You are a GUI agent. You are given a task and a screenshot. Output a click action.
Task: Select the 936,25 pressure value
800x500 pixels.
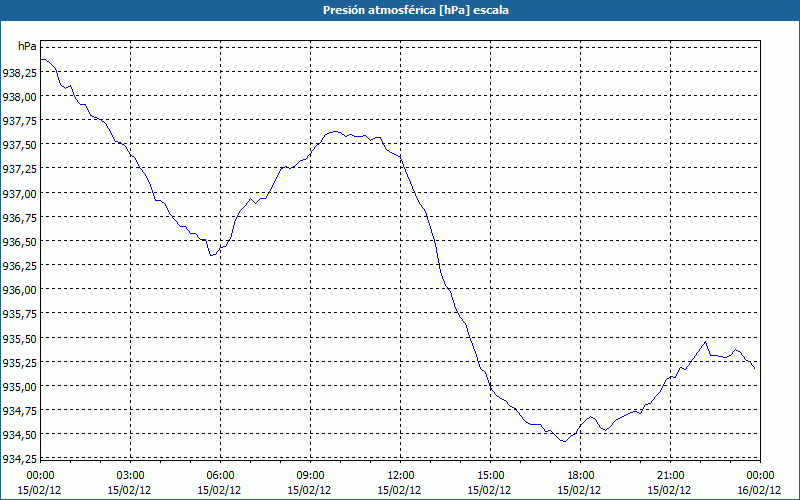pyautogui.click(x=19, y=266)
